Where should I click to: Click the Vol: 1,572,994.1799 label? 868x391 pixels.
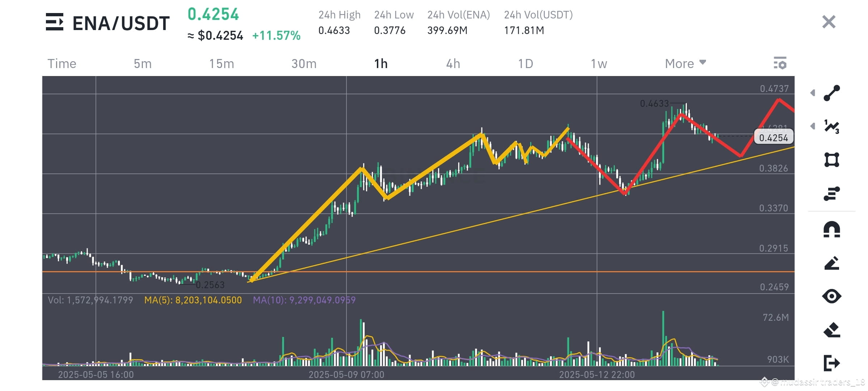tap(90, 300)
